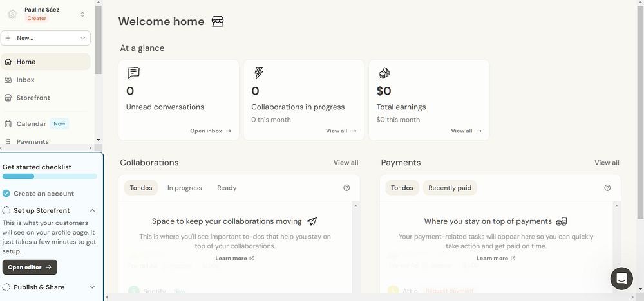The image size is (644, 301).
Task: Expand the Publish & Share section
Action: point(92,287)
